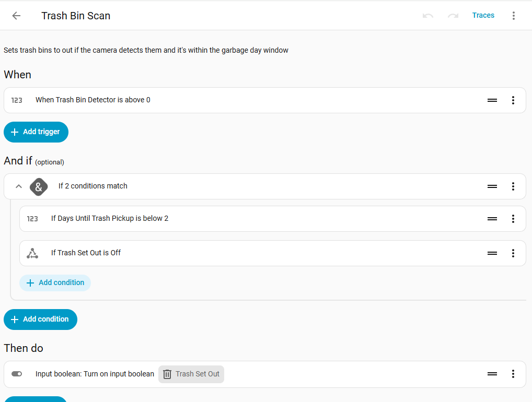Viewport: 532px width, 402px height.
Task: Grab the reorder handle on Trash Bin Detector trigger
Action: click(x=492, y=100)
